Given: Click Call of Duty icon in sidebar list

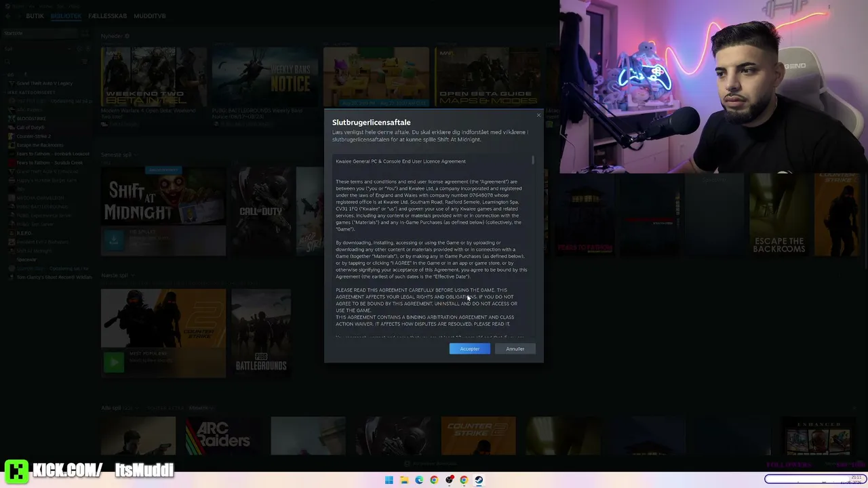Looking at the screenshot, I should [12, 127].
